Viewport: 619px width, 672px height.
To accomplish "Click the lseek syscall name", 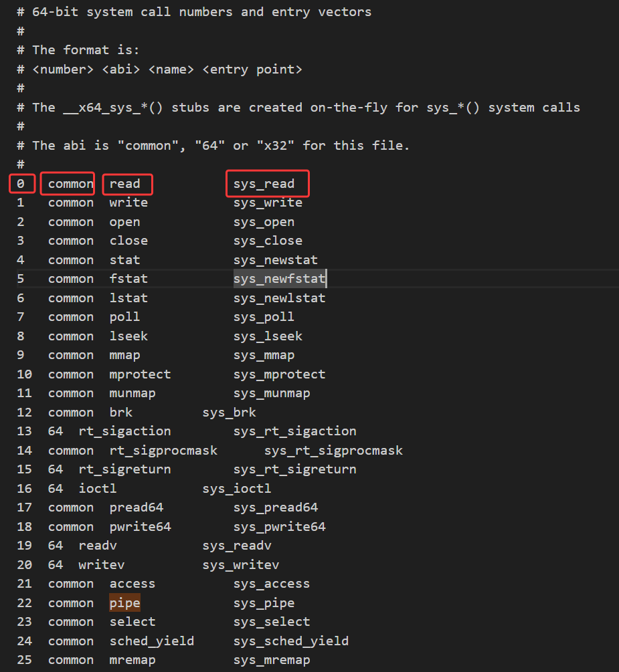I will tap(128, 336).
